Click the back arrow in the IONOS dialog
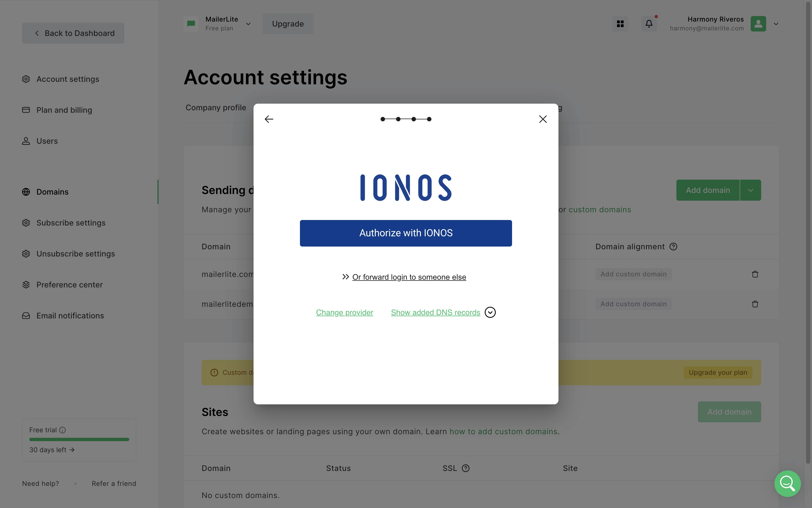 [x=269, y=119]
